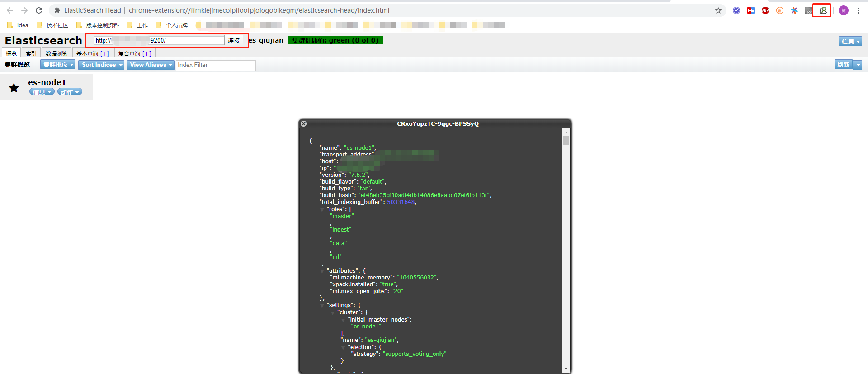Open the 工作 bookmarks folder
This screenshot has width=868, height=374.
point(137,25)
